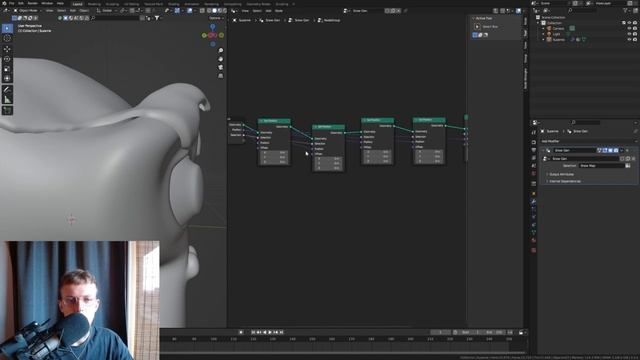Click the current frame field in timeline
The height and width of the screenshot is (360, 640).
coord(440,332)
